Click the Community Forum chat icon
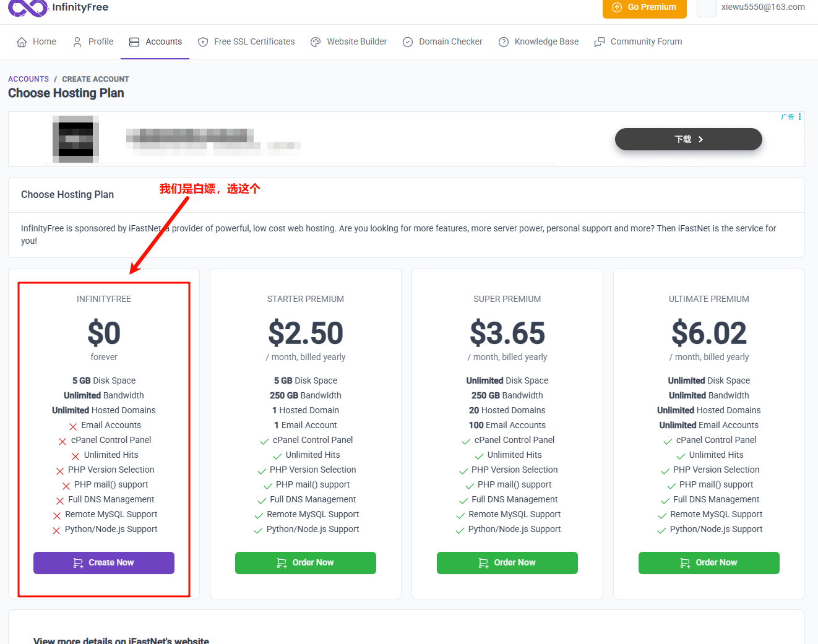The width and height of the screenshot is (818, 644). 600,42
